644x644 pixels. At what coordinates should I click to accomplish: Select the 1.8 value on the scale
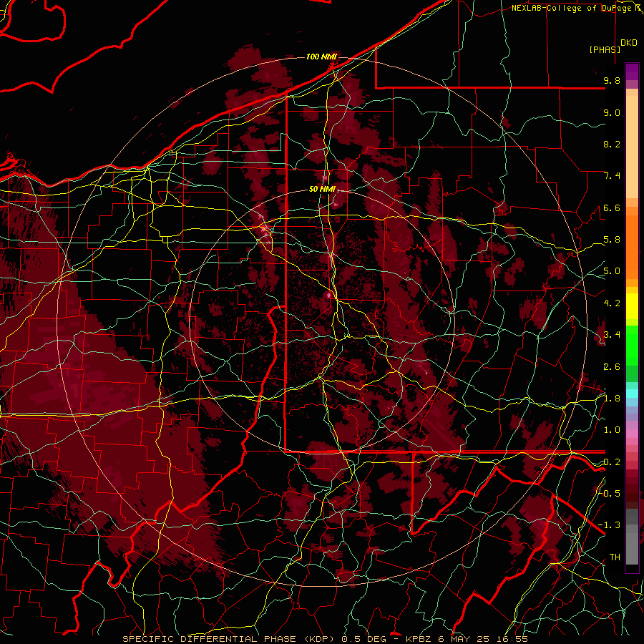(x=612, y=399)
